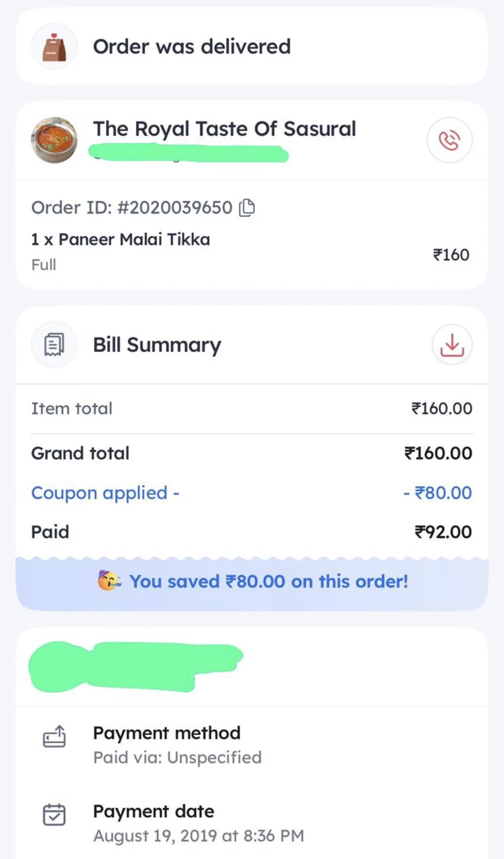The image size is (504, 859).
Task: Tap the delivered order bag icon
Action: 54,47
